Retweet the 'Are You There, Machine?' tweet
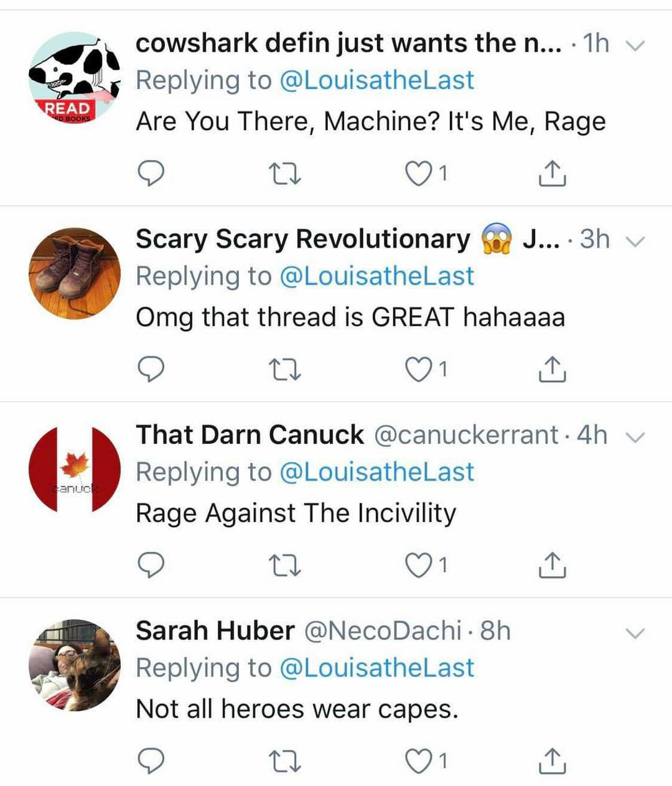Image resolution: width=672 pixels, height=786 pixels. click(287, 174)
